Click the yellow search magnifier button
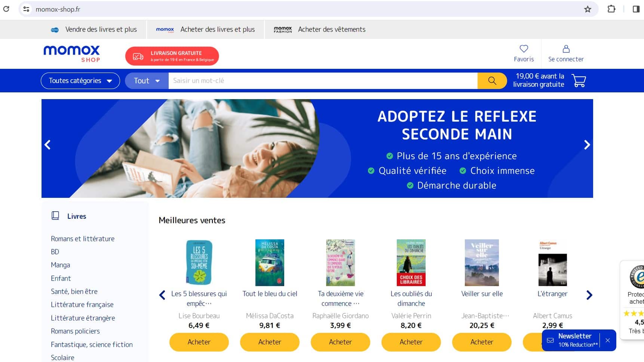The image size is (644, 362). point(492,81)
